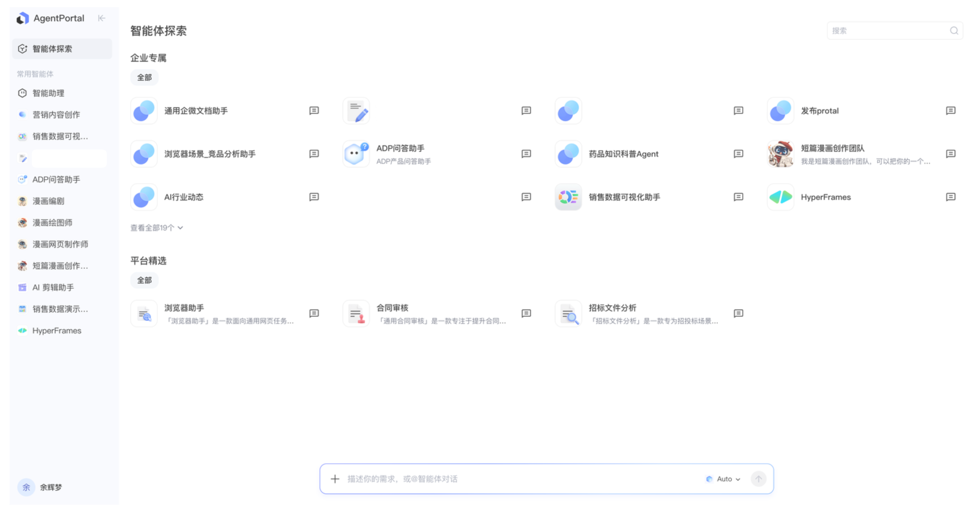Click the 余辉梦 user profile
The height and width of the screenshot is (512, 980).
(40, 487)
